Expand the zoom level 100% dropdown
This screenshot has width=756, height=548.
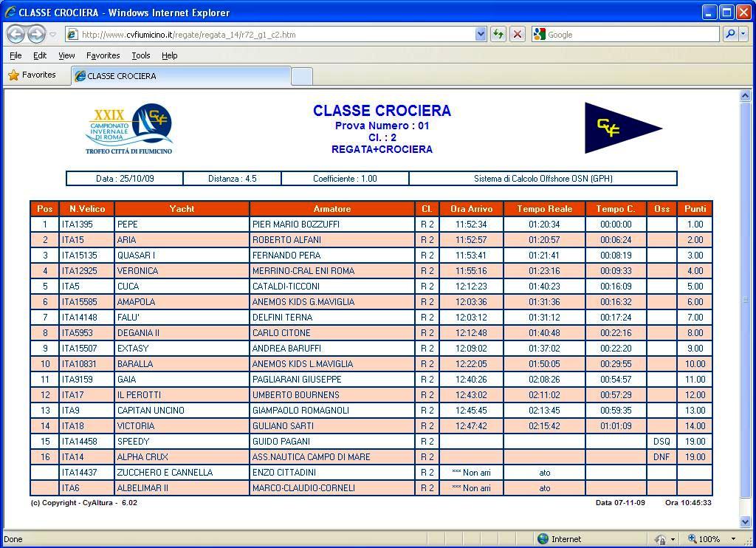pos(733,539)
